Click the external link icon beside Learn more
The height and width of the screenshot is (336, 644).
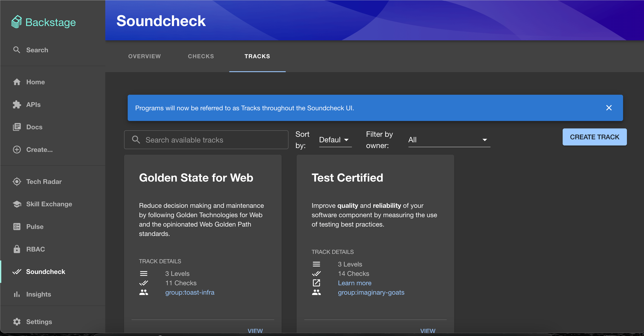316,283
